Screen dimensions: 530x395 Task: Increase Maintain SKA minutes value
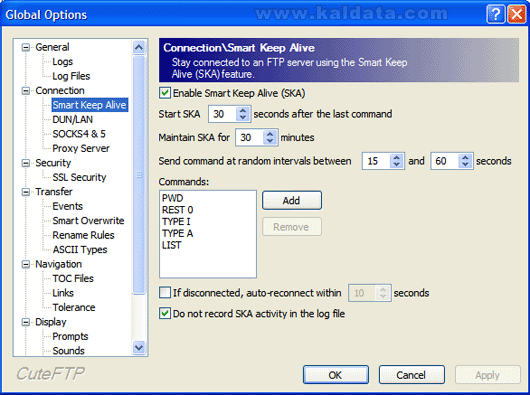point(270,134)
